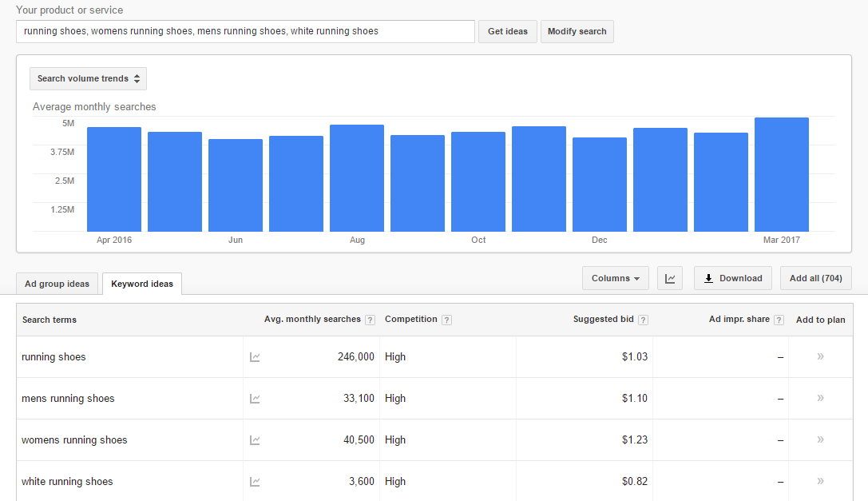Add white running shoes to plan arrow
Screen dimensions: 868x501
click(x=820, y=481)
